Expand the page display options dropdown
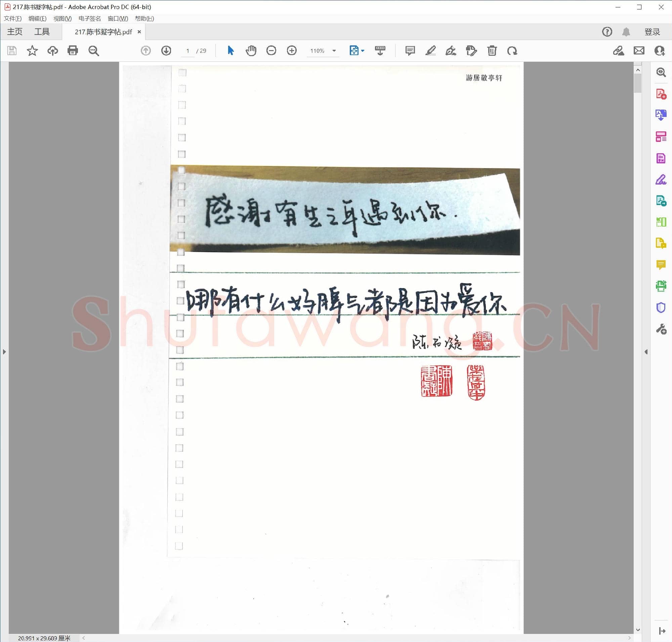Viewport: 672px width, 642px height. point(363,51)
